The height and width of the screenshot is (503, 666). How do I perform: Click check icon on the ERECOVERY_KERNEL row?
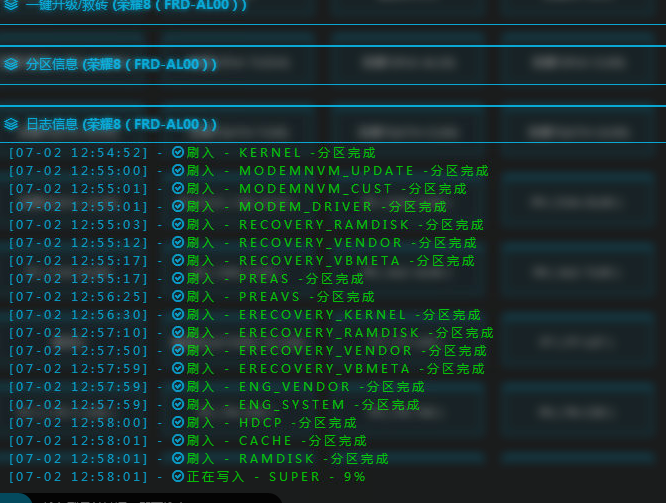point(178,314)
